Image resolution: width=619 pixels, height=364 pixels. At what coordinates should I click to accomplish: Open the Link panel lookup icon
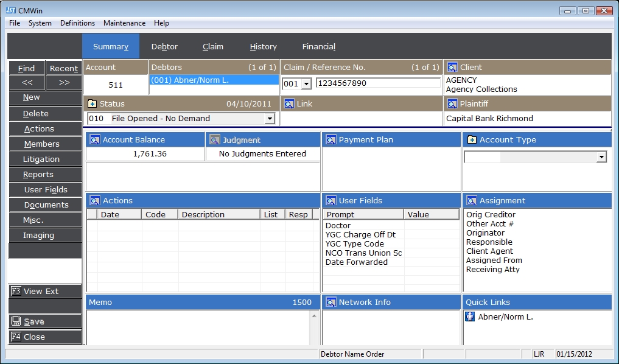(x=289, y=104)
